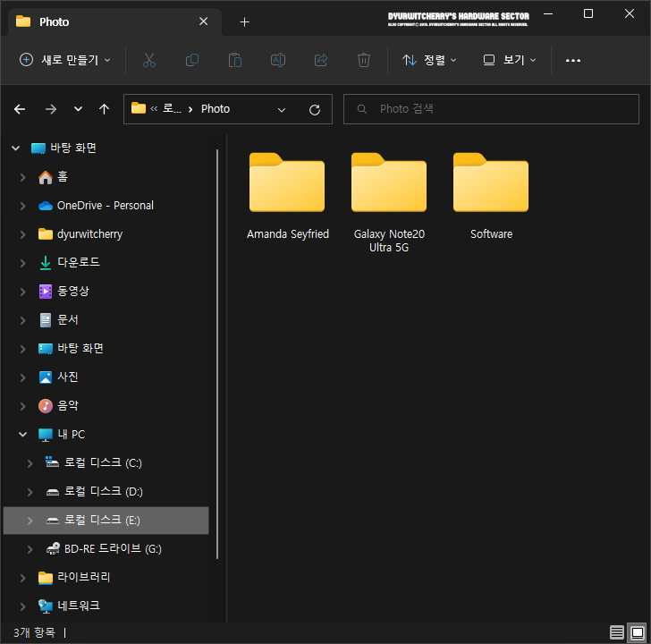The width and height of the screenshot is (651, 644).
Task: Select 로컬 디스크 (C:) drive
Action: 93,462
